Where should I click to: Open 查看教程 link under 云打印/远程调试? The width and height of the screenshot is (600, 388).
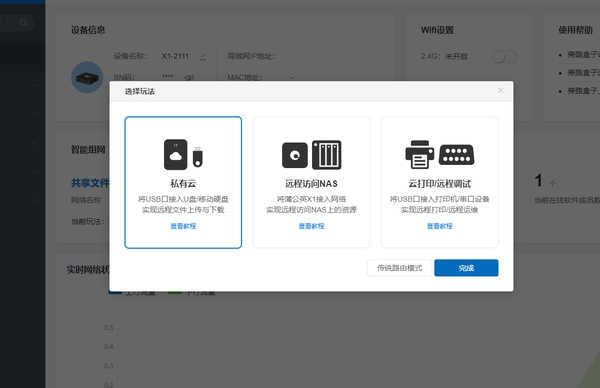pos(439,226)
